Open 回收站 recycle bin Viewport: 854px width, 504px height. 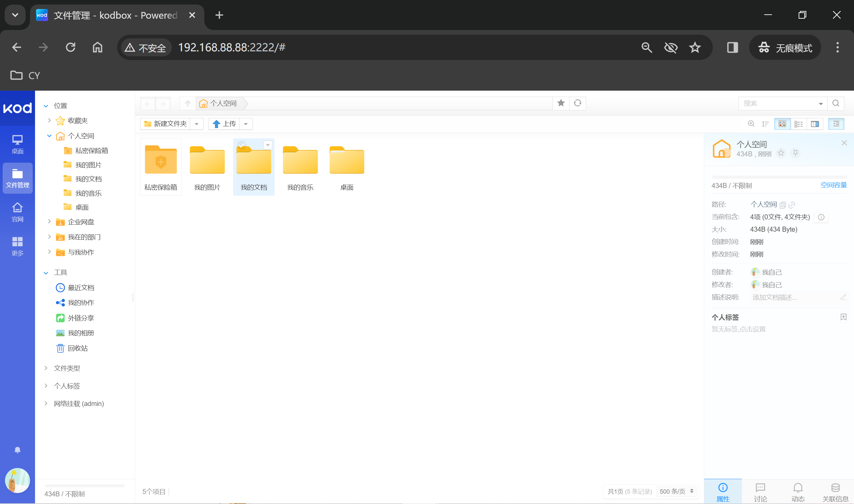[71, 348]
